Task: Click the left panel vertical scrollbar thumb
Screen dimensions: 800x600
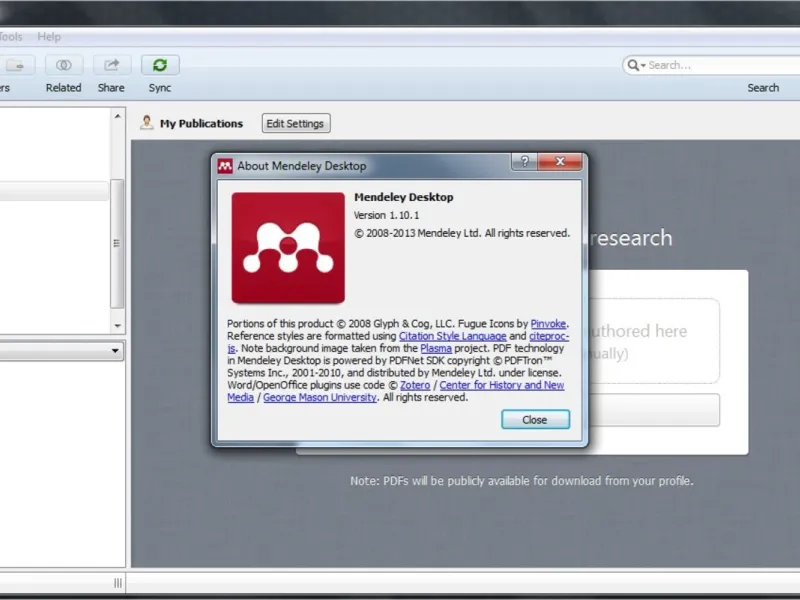Action: (117, 243)
